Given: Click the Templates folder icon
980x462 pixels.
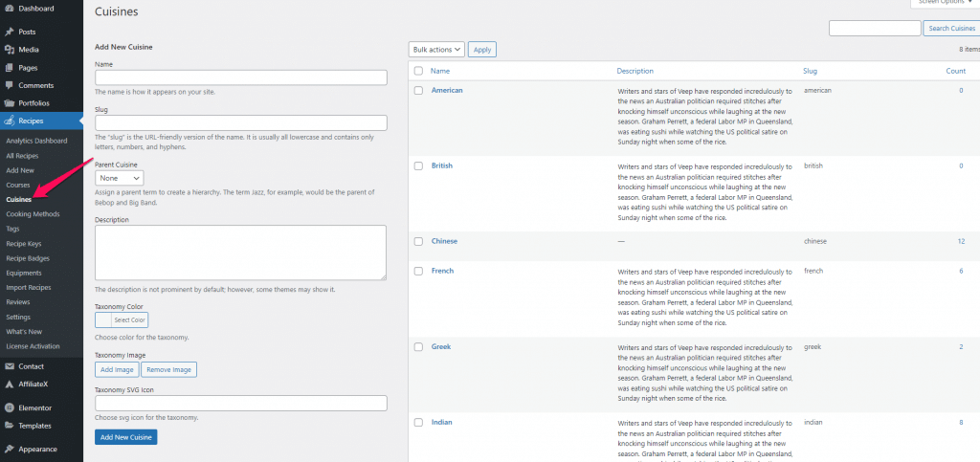Looking at the screenshot, I should 9,426.
